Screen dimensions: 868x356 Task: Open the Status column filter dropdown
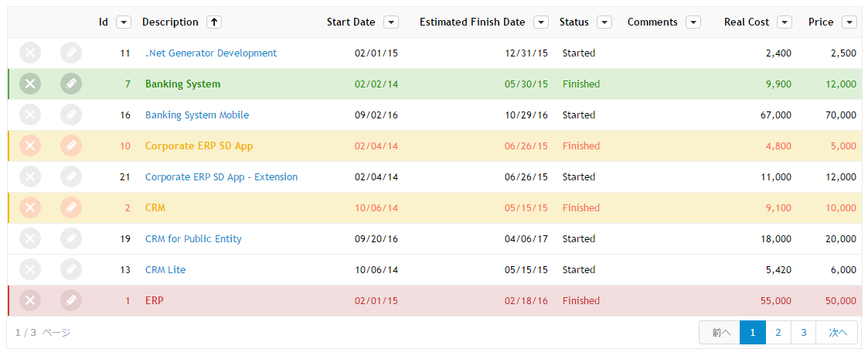tap(604, 22)
